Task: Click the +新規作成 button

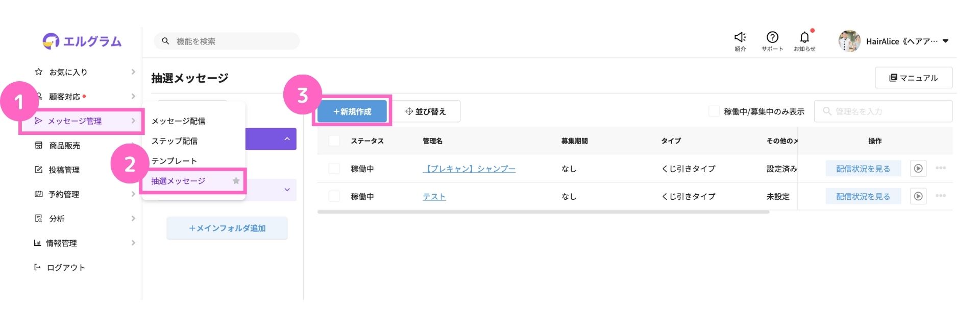Action: pos(352,111)
